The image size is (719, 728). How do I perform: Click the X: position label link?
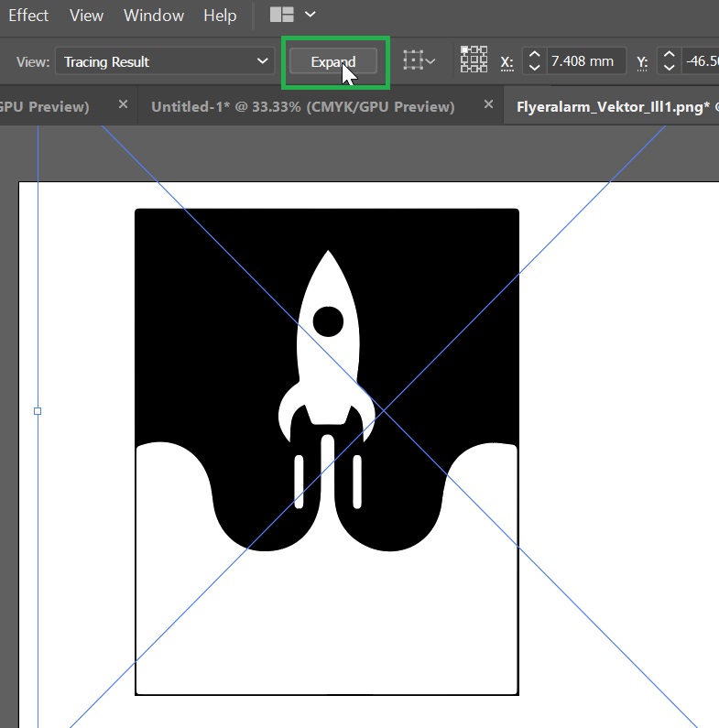507,62
